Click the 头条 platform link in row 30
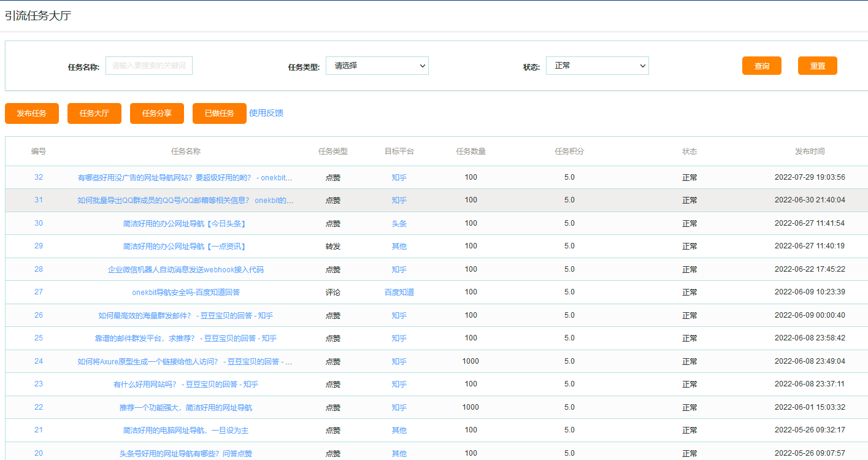The height and width of the screenshot is (460, 868). coord(399,224)
